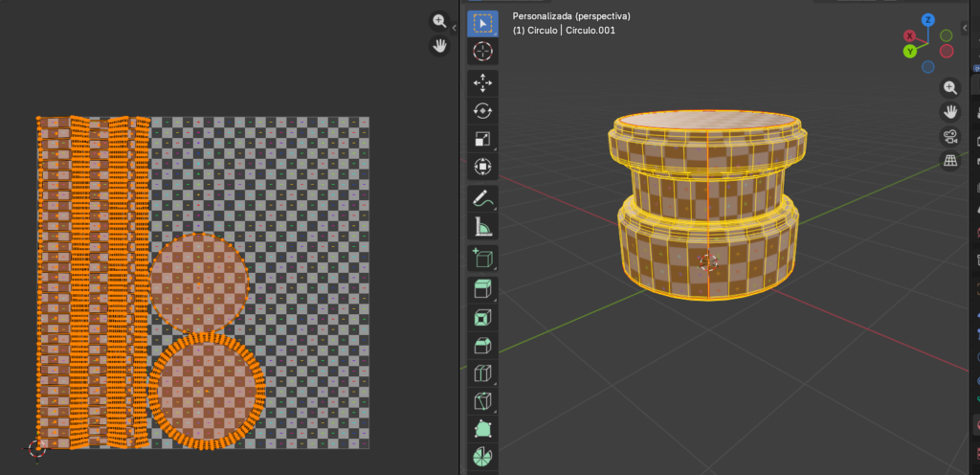
Task: Click zoom magnifier in the UV editor
Action: [x=439, y=21]
